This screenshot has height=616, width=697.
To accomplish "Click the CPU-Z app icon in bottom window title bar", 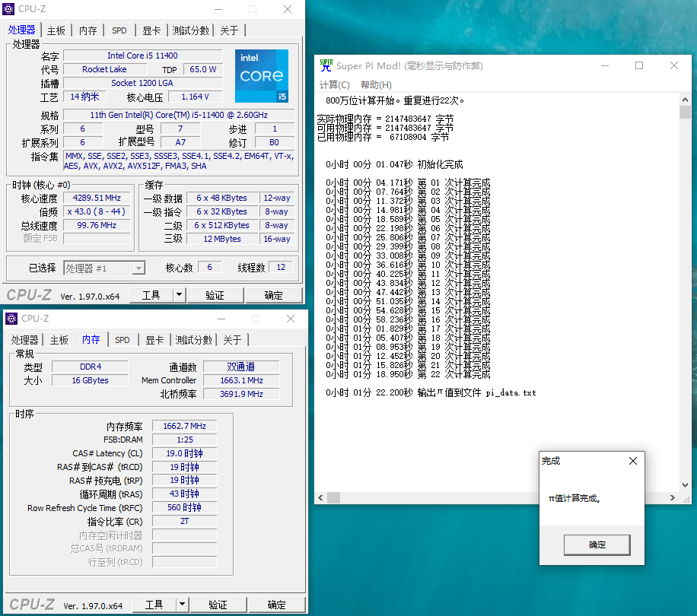I will tap(11, 319).
